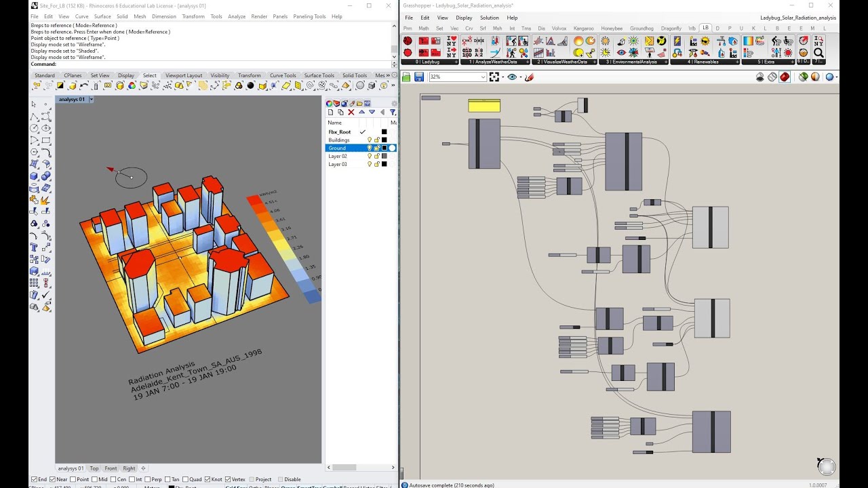Move layer down with blue arrow
Screen dimensions: 868x488
pyautogui.click(x=372, y=112)
